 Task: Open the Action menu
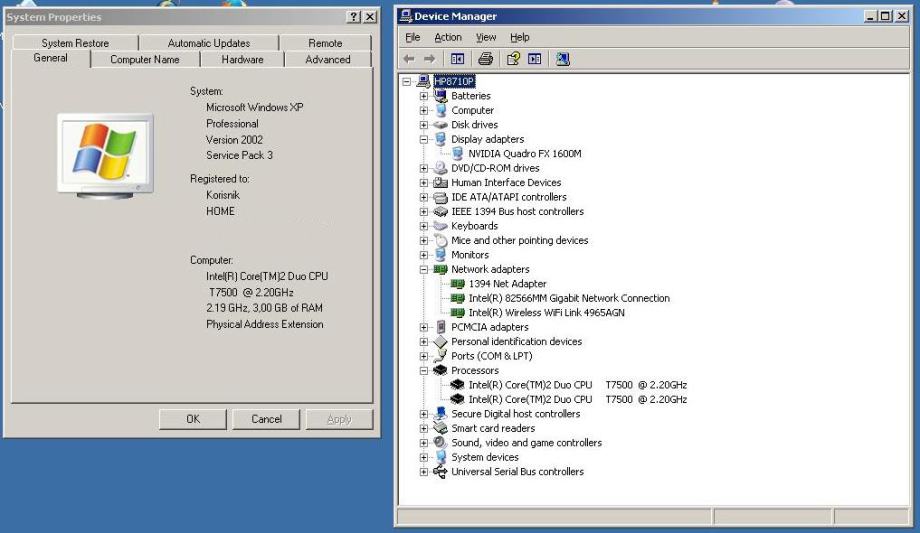pos(447,37)
